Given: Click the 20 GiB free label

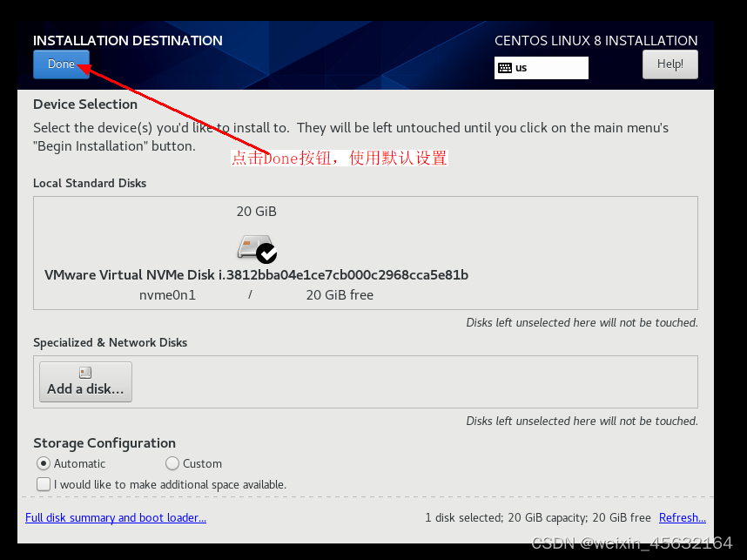Looking at the screenshot, I should click(340, 295).
